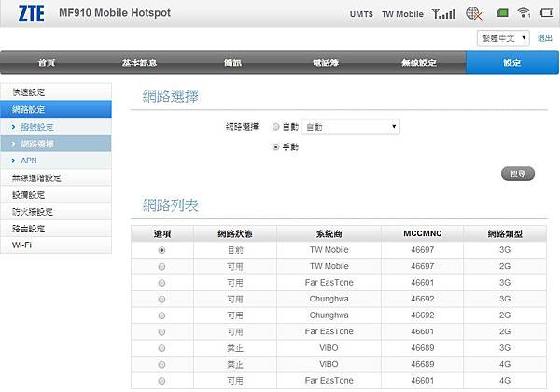
Task: Open the dial-up settings submenu item
Action: point(56,127)
